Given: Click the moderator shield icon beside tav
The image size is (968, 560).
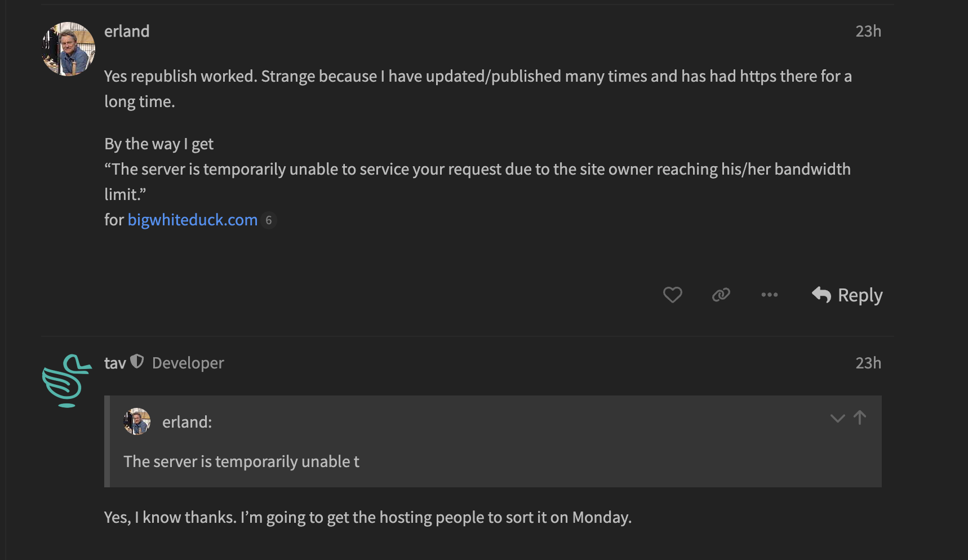Looking at the screenshot, I should [x=137, y=362].
